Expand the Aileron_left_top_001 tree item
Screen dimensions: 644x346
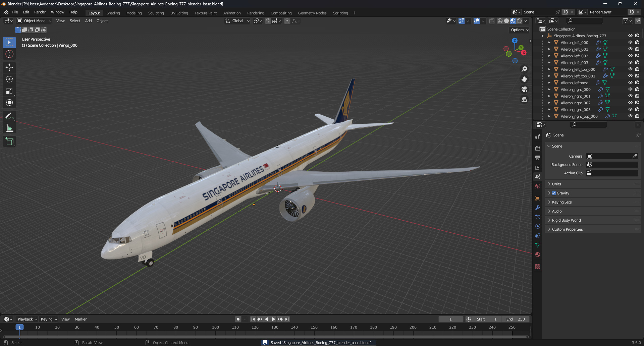[549, 76]
